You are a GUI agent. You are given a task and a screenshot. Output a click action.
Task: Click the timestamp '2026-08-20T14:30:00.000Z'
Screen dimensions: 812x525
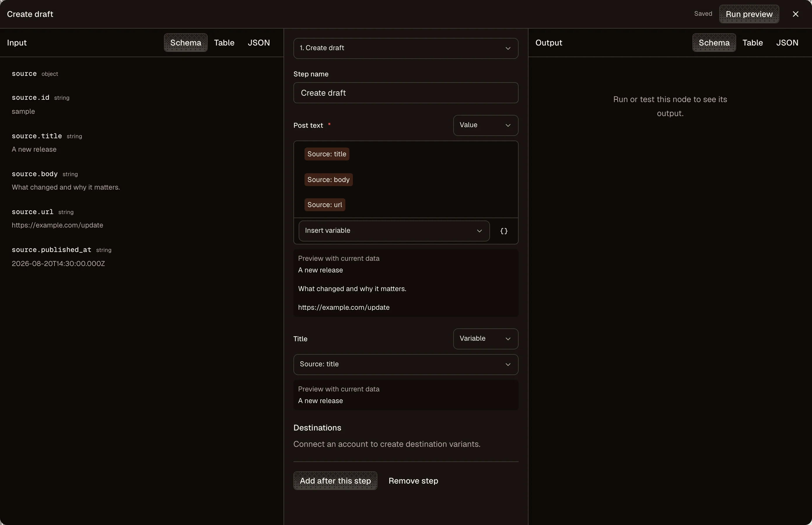58,264
